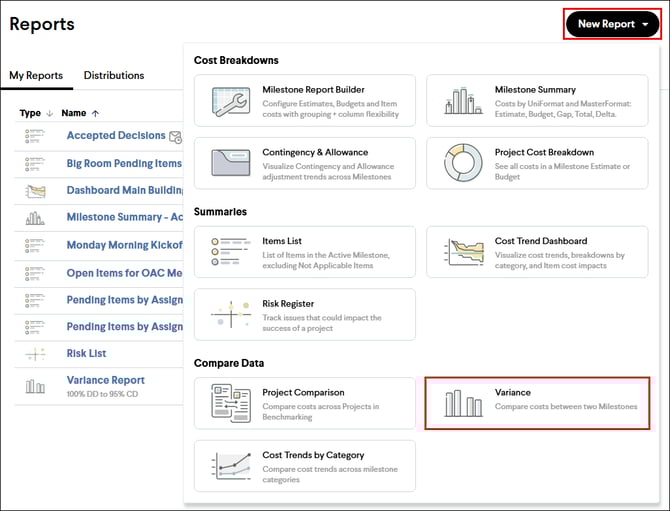Image resolution: width=670 pixels, height=511 pixels.
Task: Choose the Milestone Summary bar chart icon
Action: tap(462, 101)
